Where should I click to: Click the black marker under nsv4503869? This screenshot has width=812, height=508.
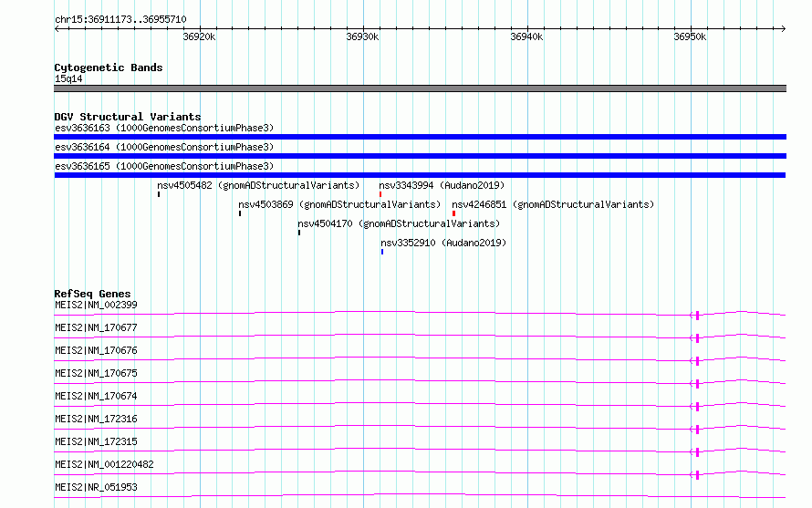tap(240, 213)
